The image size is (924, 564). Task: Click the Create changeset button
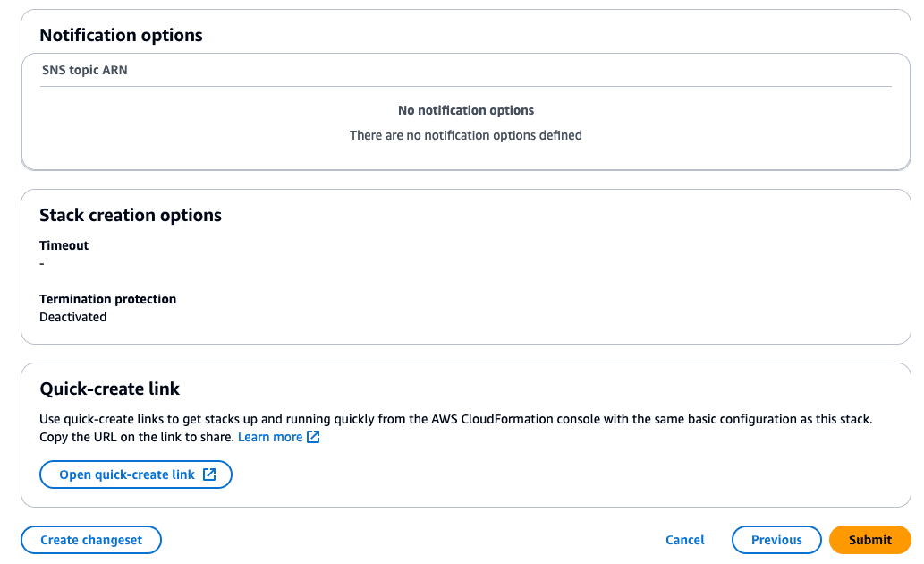click(90, 539)
